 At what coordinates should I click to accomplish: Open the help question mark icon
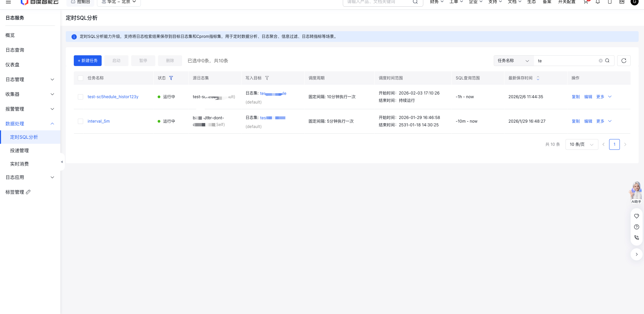pyautogui.click(x=637, y=227)
